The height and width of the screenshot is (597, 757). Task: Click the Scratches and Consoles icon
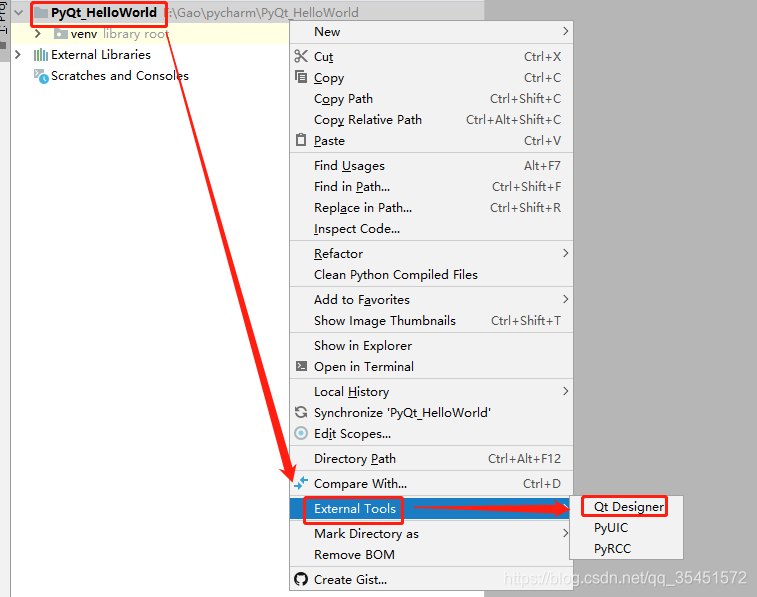[41, 76]
